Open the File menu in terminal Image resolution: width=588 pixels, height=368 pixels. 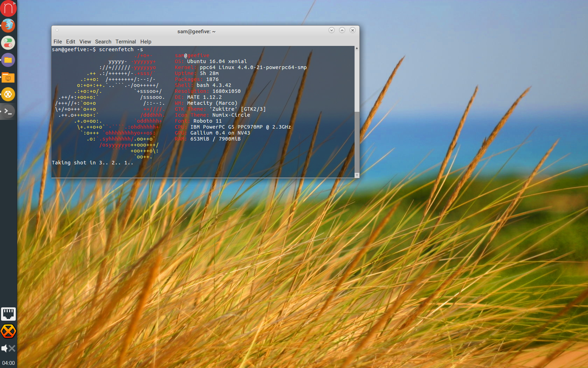[57, 42]
